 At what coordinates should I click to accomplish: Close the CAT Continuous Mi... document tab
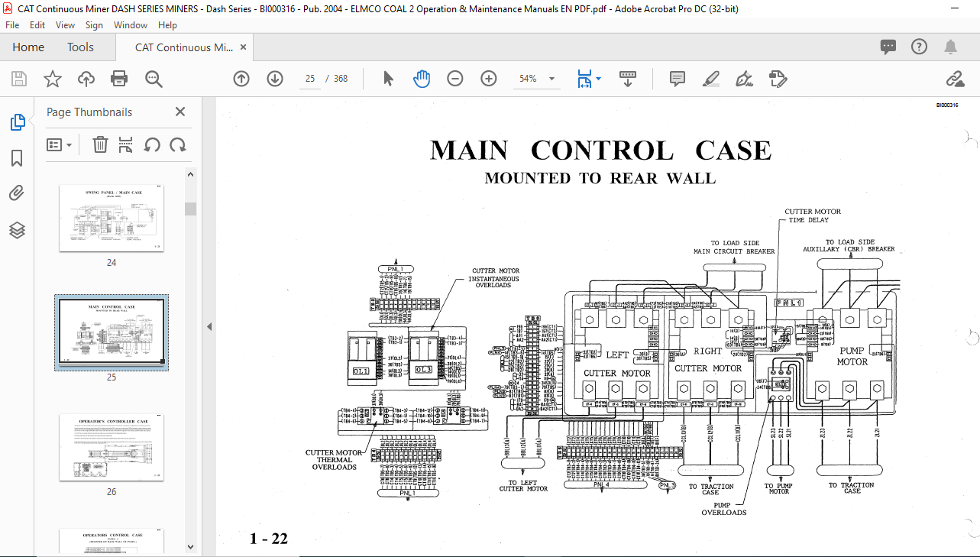point(244,47)
